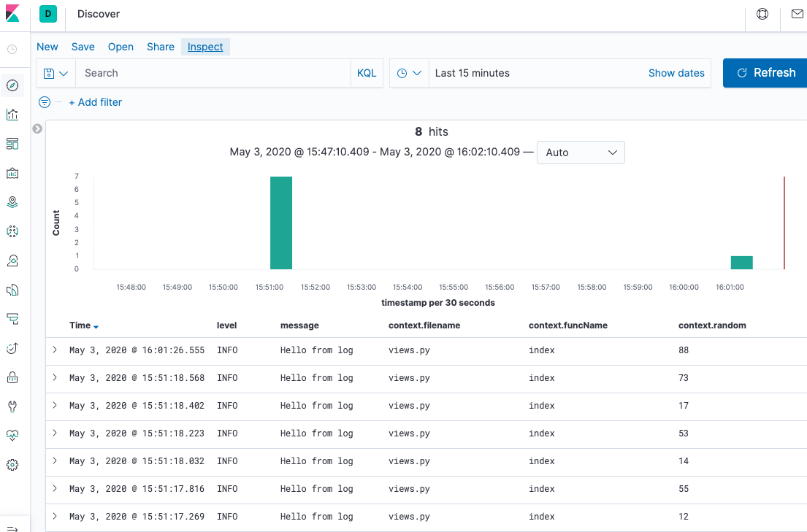Expand the sidebar navigation arrow at bottom
Viewport: 807px width, 532px height.
click(x=12, y=528)
